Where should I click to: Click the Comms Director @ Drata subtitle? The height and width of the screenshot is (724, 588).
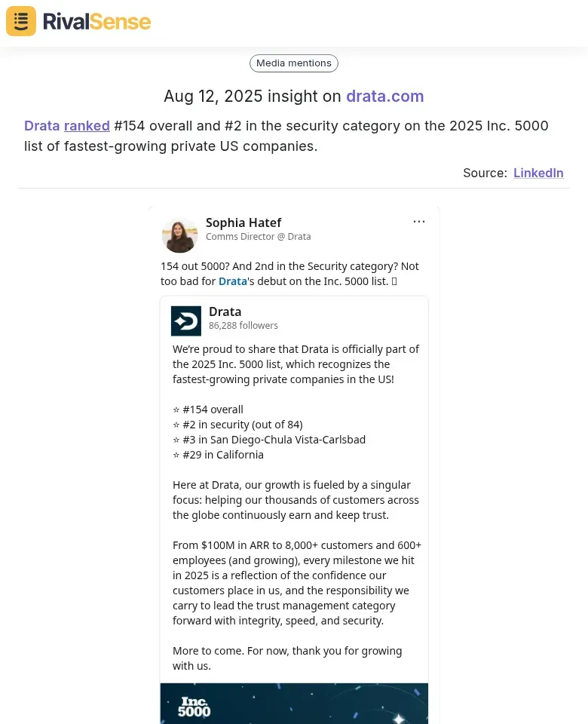pyautogui.click(x=258, y=236)
